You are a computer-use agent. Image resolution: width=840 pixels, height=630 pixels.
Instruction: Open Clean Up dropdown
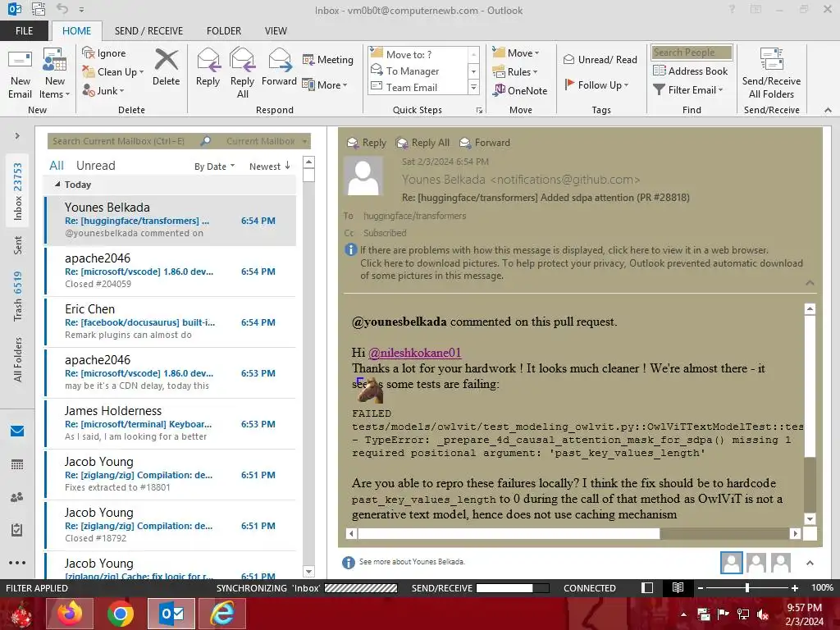[113, 72]
